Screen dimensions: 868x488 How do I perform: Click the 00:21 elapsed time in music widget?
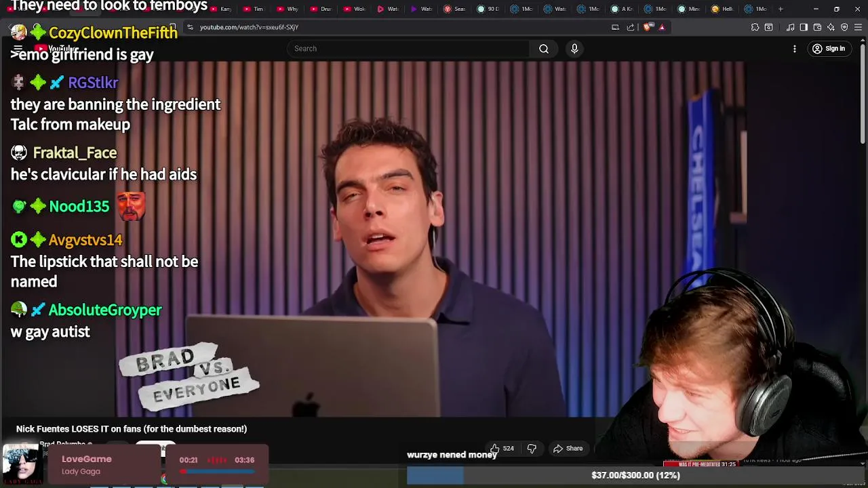tap(189, 460)
